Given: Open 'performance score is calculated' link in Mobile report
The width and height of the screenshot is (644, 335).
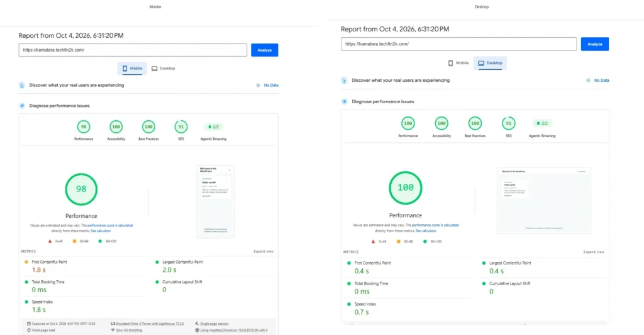Looking at the screenshot, I should (110, 225).
